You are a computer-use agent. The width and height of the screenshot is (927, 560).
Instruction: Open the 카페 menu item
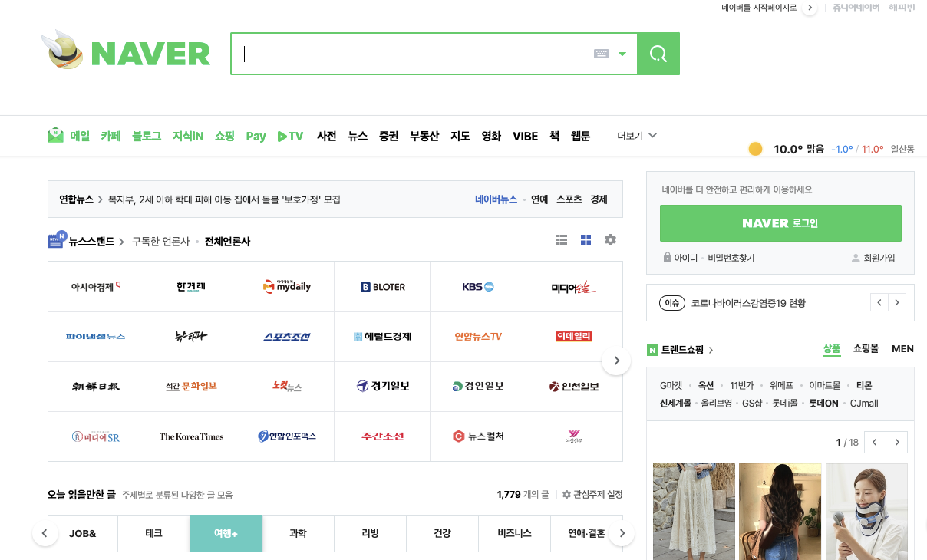pos(111,136)
